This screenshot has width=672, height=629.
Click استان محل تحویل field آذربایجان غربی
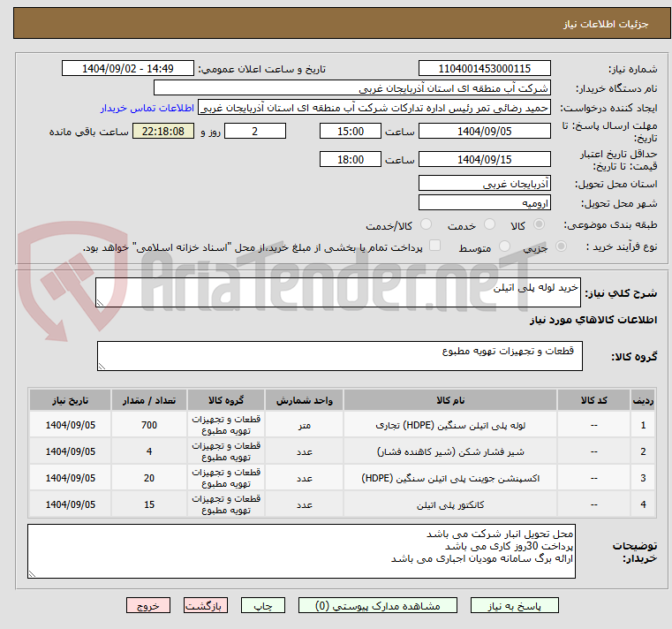coord(484,183)
